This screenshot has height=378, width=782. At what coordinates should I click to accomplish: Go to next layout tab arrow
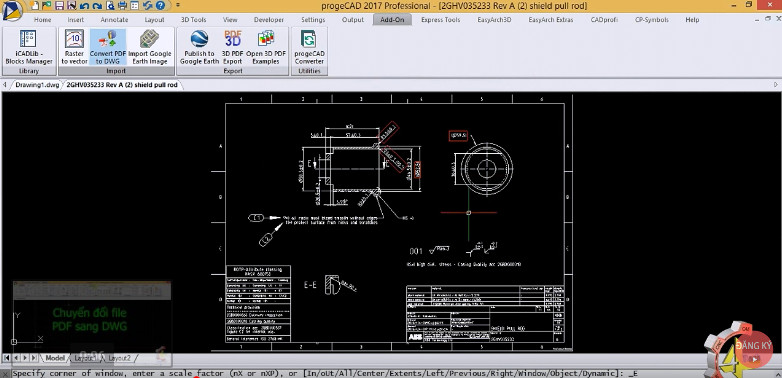pyautogui.click(x=24, y=358)
